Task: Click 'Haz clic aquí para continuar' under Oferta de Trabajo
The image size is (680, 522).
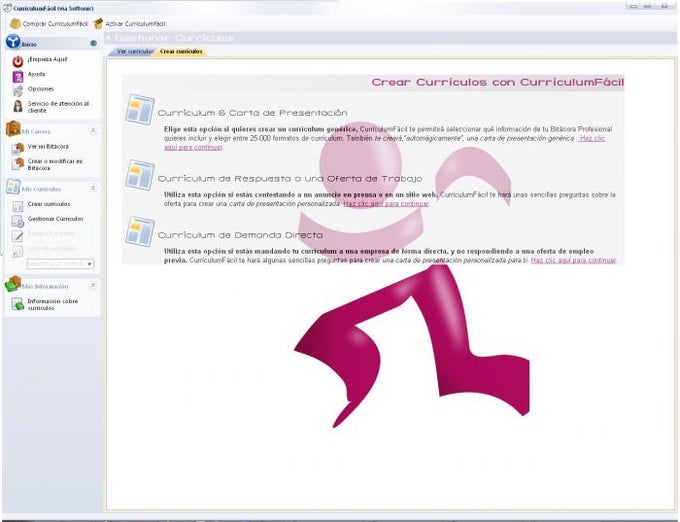Action: 386,204
